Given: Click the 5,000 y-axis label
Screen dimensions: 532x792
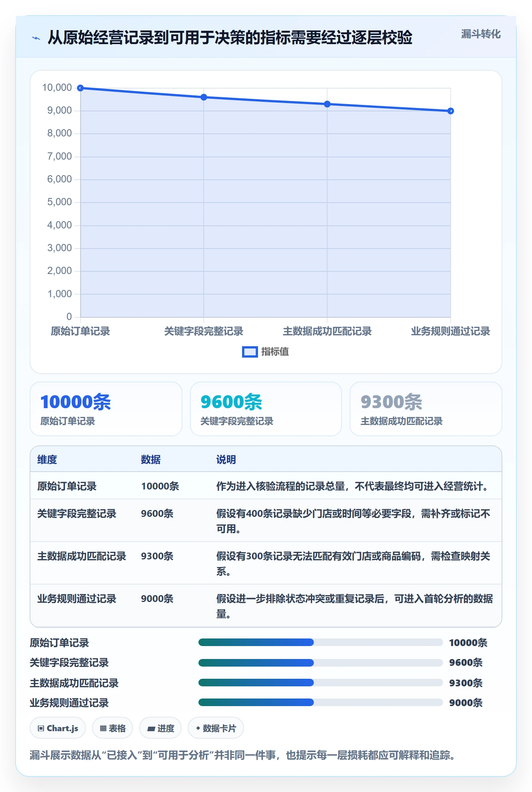Looking at the screenshot, I should 59,202.
